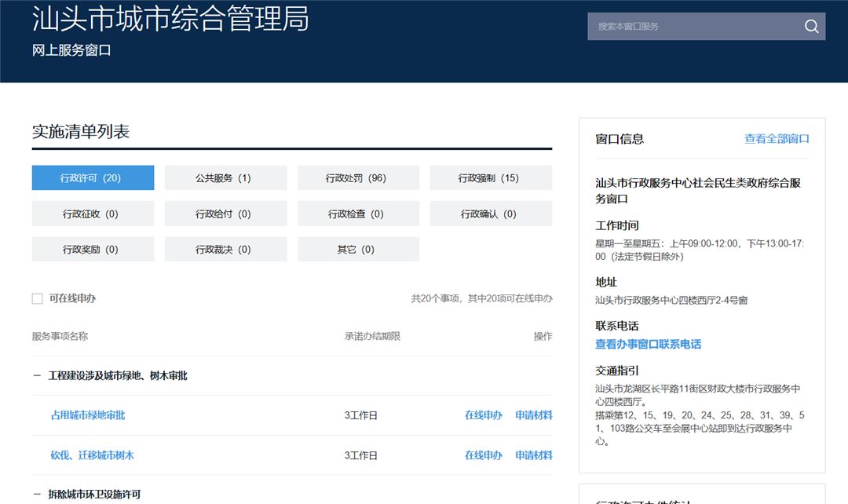Viewport: 848px width, 504px height.
Task: Select the 行政许可 (20) tab
Action: click(x=93, y=178)
